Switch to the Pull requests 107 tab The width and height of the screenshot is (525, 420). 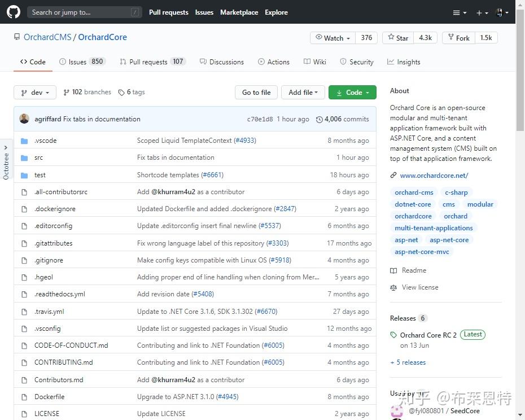pyautogui.click(x=152, y=62)
